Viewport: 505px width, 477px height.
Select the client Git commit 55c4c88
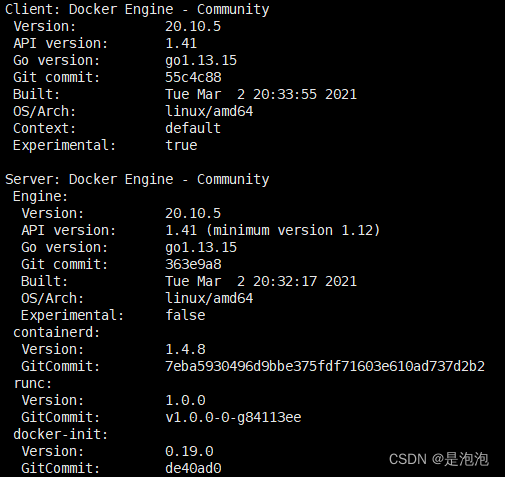click(x=193, y=77)
